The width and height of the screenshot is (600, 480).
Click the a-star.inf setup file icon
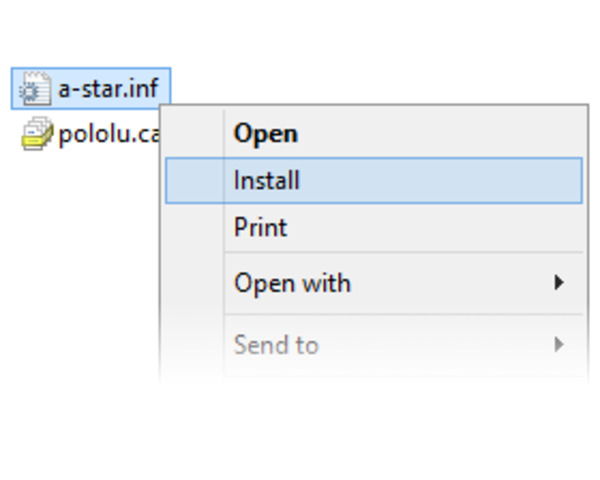click(35, 88)
